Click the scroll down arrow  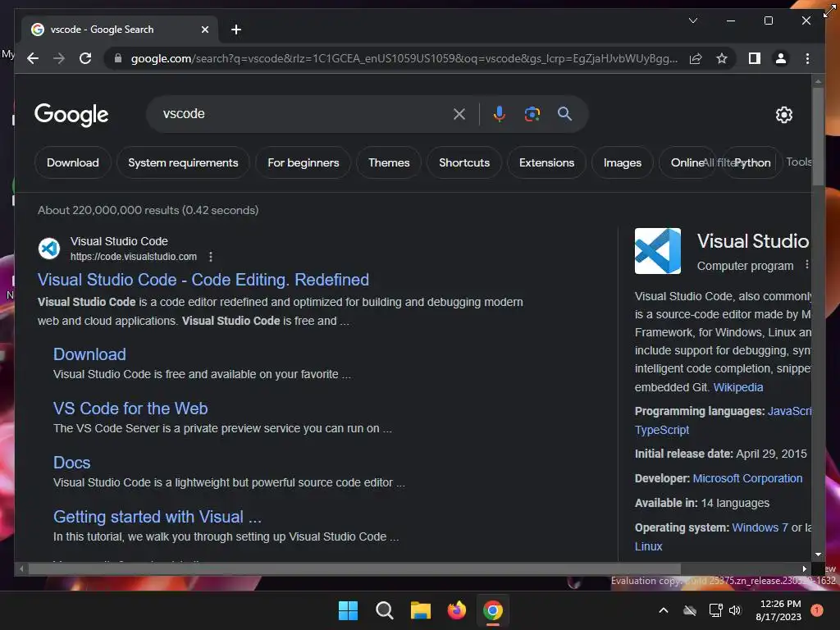818,555
